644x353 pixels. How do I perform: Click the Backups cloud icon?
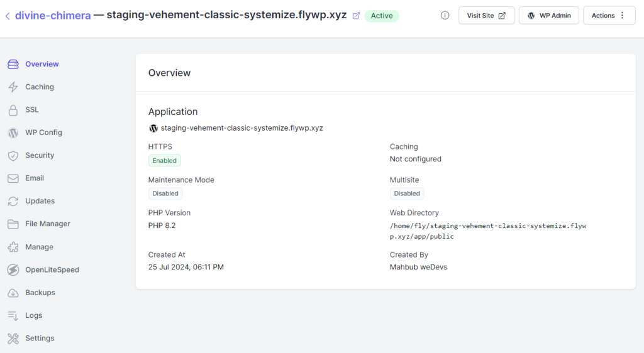13,293
